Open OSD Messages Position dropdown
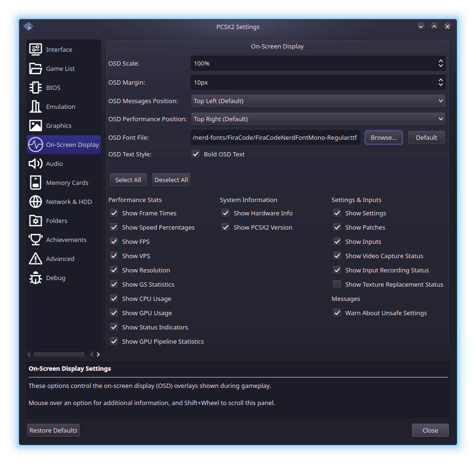The image size is (476, 464). coord(318,101)
